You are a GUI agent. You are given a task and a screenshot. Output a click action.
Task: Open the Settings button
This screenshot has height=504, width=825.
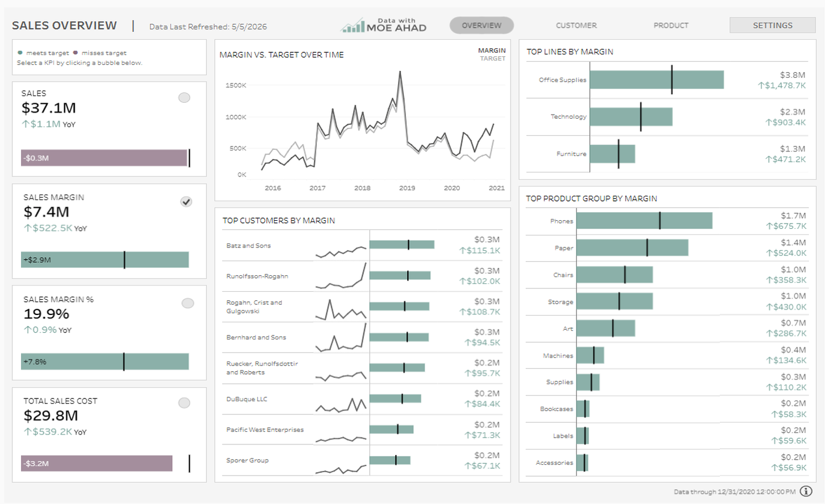773,26
